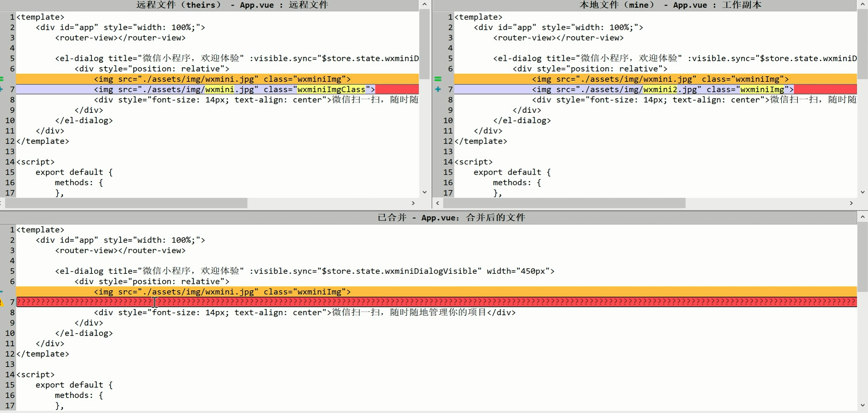Click the theirs pane horizontal scrollbar thumb
868x413 pixels.
[126, 203]
